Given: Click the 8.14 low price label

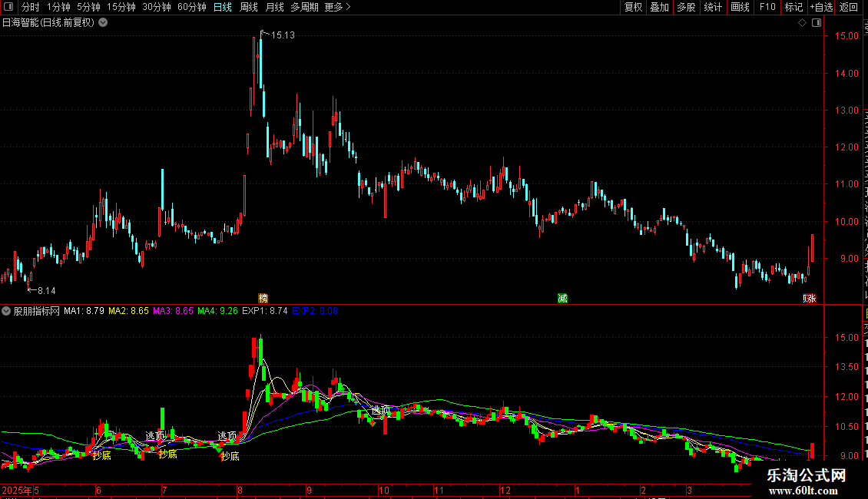Looking at the screenshot, I should (47, 290).
